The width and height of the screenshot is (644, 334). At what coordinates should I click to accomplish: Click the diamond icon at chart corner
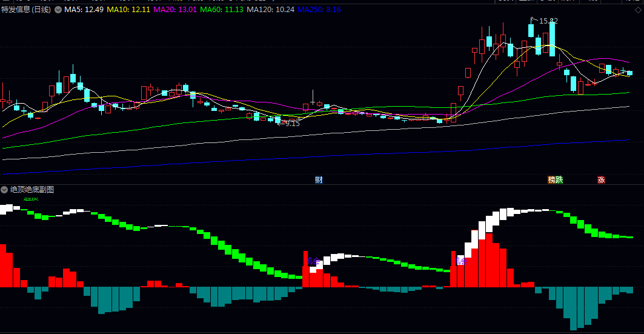tap(638, 10)
